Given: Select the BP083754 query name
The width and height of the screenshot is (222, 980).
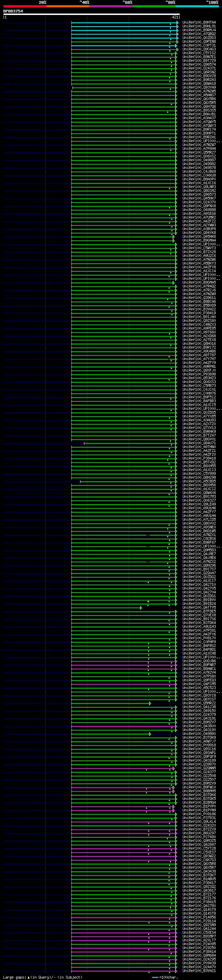Looking at the screenshot, I should coord(13,11).
